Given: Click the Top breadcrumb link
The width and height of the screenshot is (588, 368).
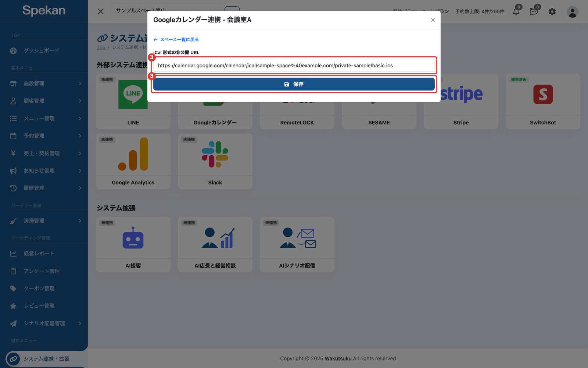Looking at the screenshot, I should pos(101,47).
